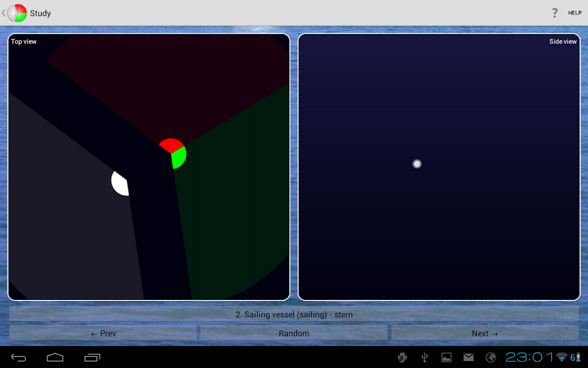Click the red-green masthead light in Top view

pyautogui.click(x=172, y=152)
